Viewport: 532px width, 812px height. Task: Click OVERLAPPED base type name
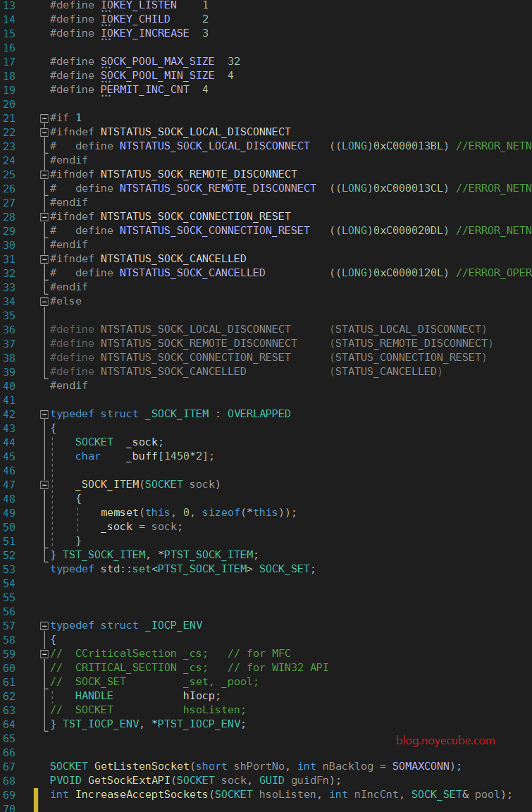[259, 414]
